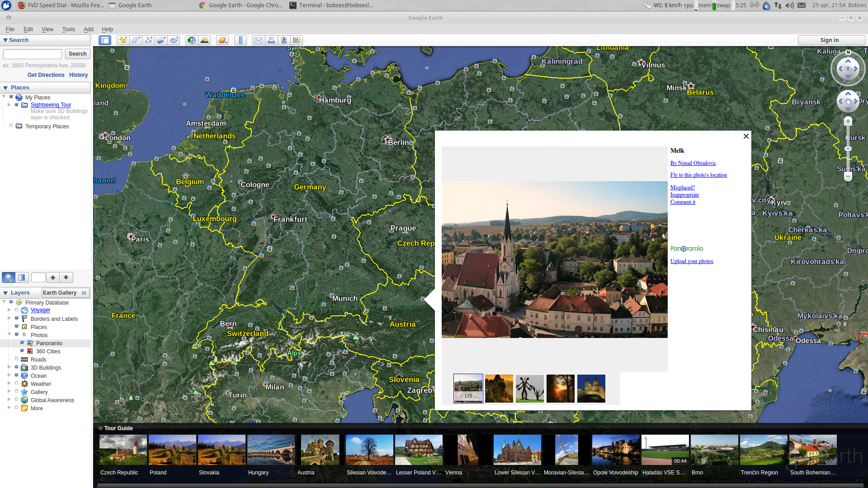Select the Add Path tool
The height and width of the screenshot is (488, 868).
coord(149,40)
